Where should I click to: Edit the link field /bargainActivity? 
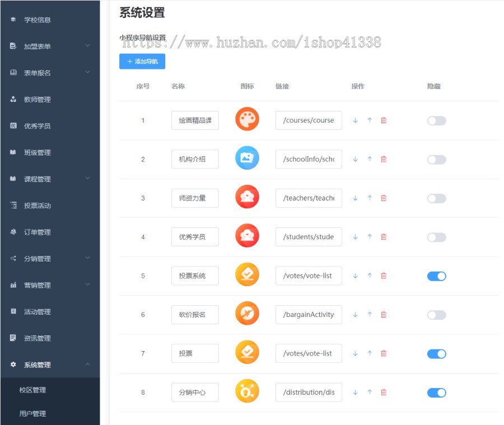pyautogui.click(x=309, y=315)
